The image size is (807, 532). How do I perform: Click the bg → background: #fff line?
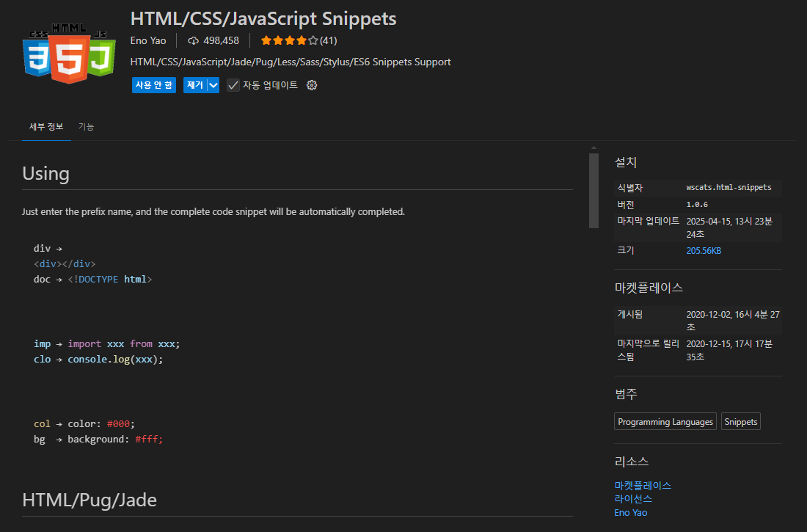pos(98,440)
